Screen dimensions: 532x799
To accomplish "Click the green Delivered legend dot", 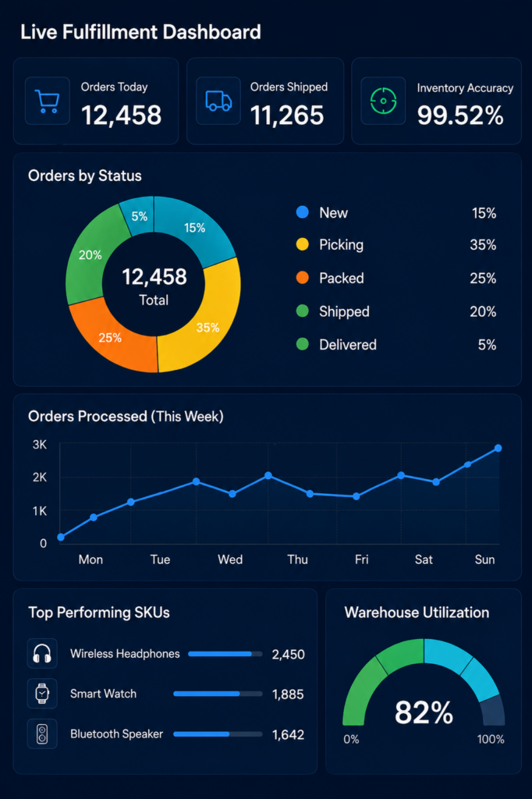I will pyautogui.click(x=303, y=344).
